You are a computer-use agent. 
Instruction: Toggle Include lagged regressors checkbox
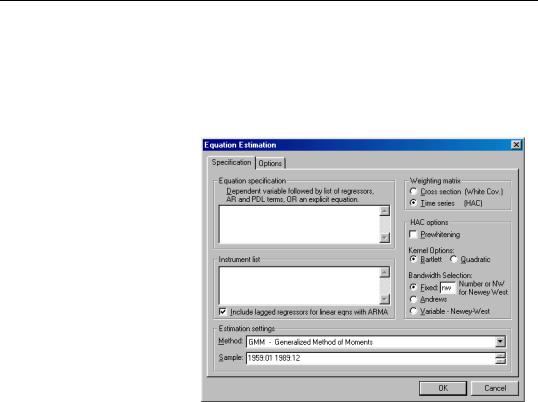coord(223,312)
